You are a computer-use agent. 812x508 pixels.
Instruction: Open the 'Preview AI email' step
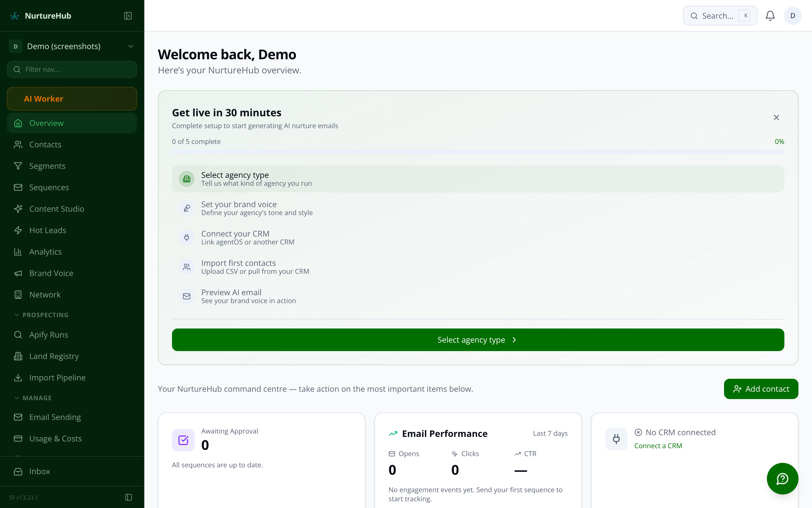(x=478, y=296)
